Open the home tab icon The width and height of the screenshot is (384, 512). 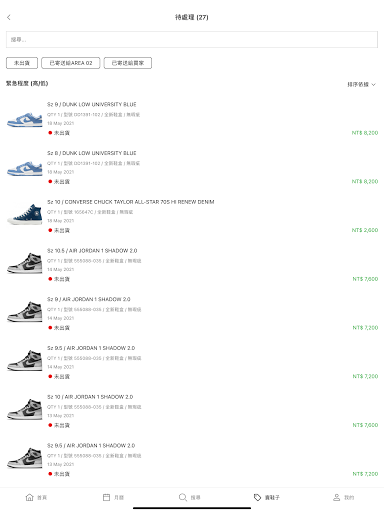tap(29, 497)
